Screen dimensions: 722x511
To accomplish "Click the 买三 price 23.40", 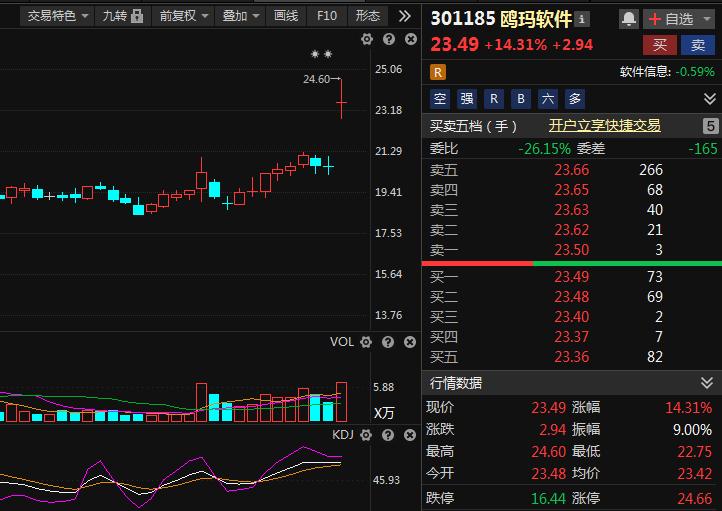I will click(571, 317).
